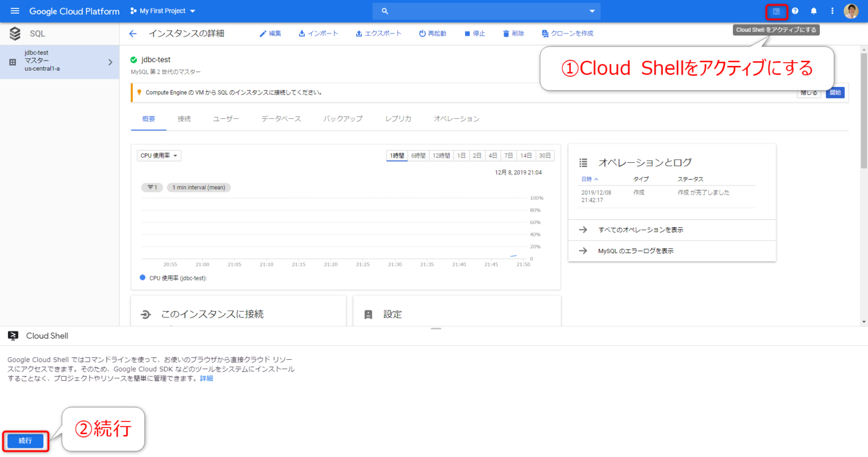Switch to the 概要 tab
868x457 pixels.
coord(149,119)
